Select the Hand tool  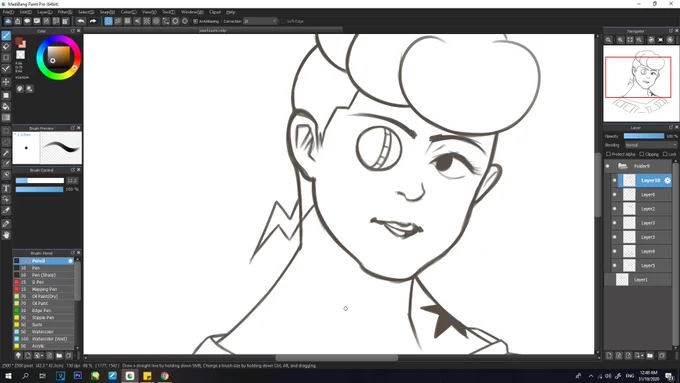click(x=6, y=235)
